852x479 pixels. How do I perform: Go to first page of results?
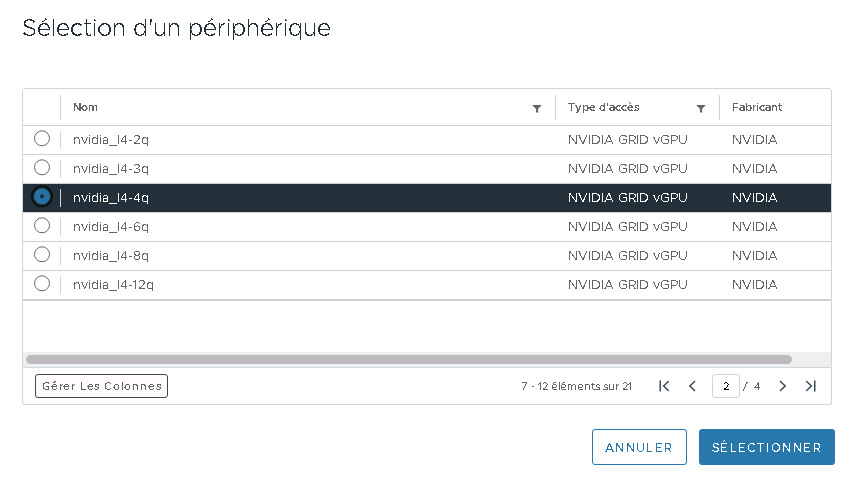coord(664,386)
